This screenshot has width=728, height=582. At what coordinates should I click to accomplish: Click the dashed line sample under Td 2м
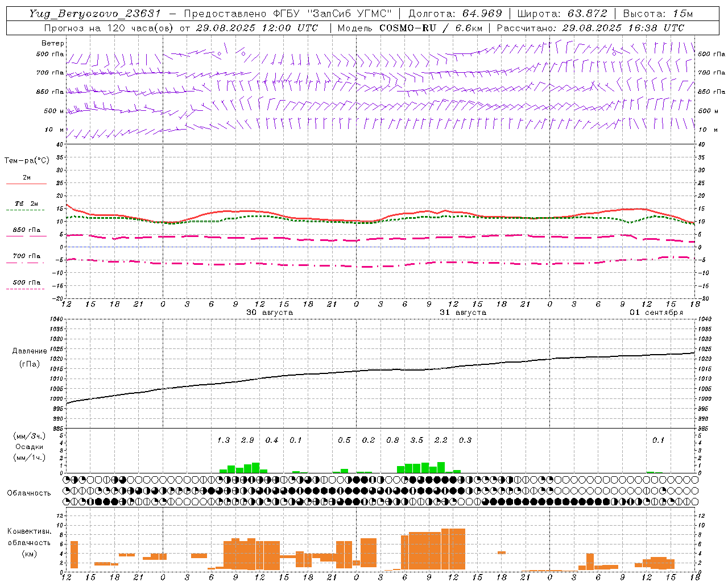(26, 210)
